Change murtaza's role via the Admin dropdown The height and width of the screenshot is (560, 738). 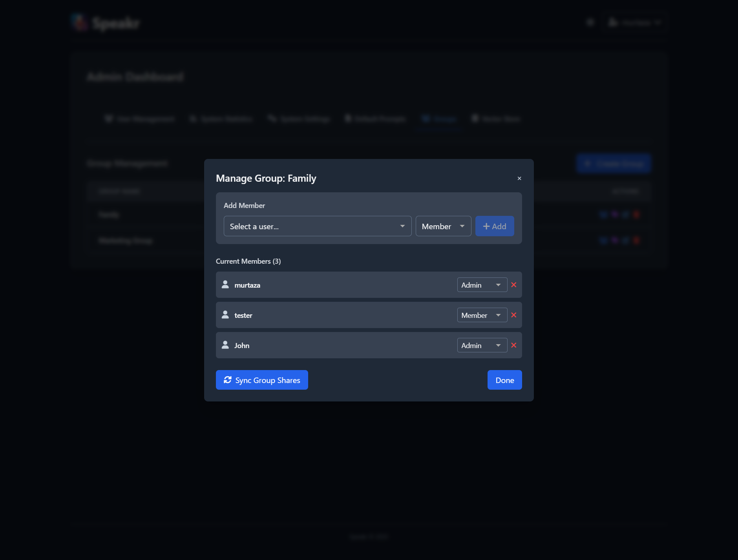482,285
